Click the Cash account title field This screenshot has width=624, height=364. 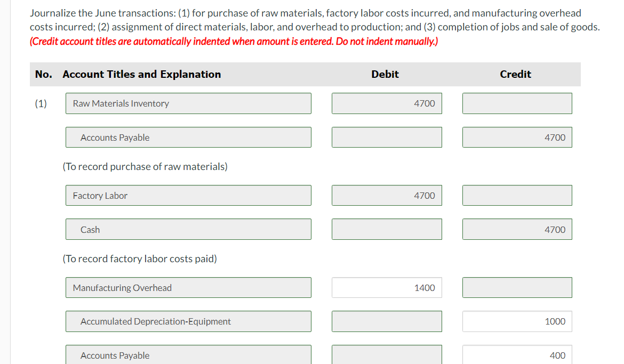coord(188,230)
